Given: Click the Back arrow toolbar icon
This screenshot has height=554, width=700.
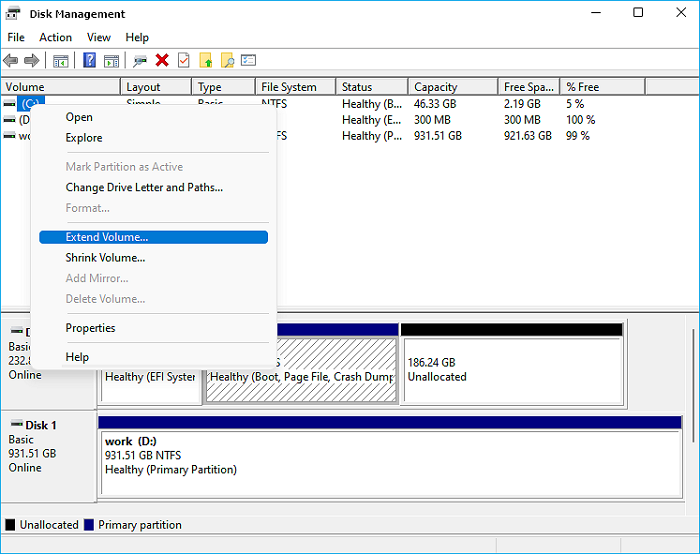Looking at the screenshot, I should click(x=11, y=61).
